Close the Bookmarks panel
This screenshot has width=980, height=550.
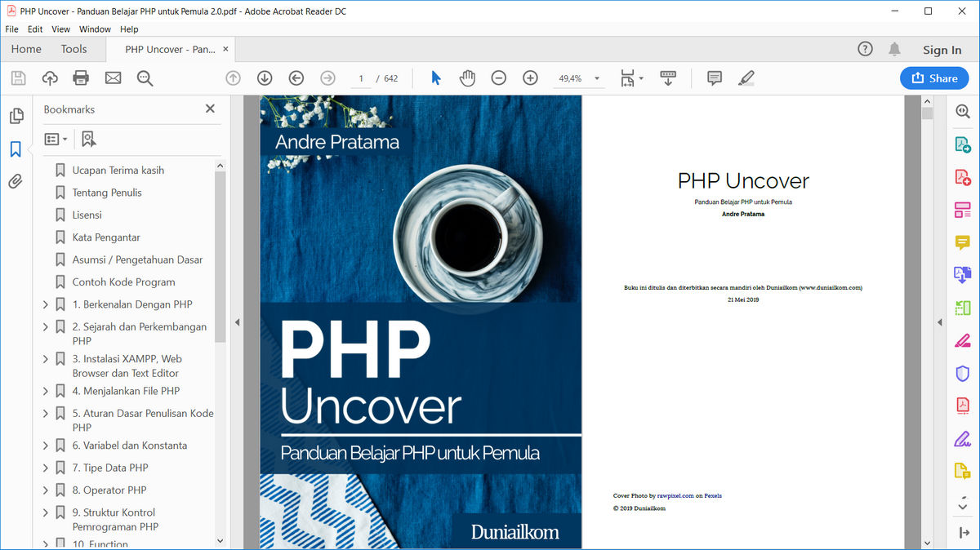[x=210, y=109]
